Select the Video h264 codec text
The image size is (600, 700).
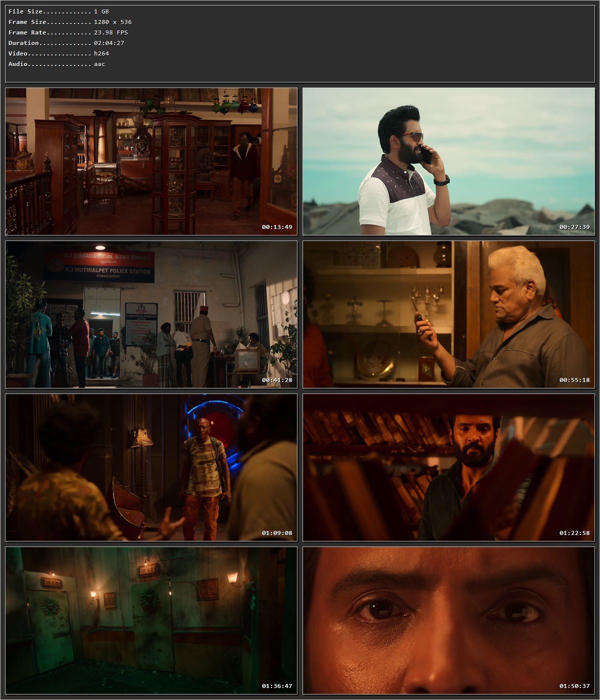tap(58, 53)
